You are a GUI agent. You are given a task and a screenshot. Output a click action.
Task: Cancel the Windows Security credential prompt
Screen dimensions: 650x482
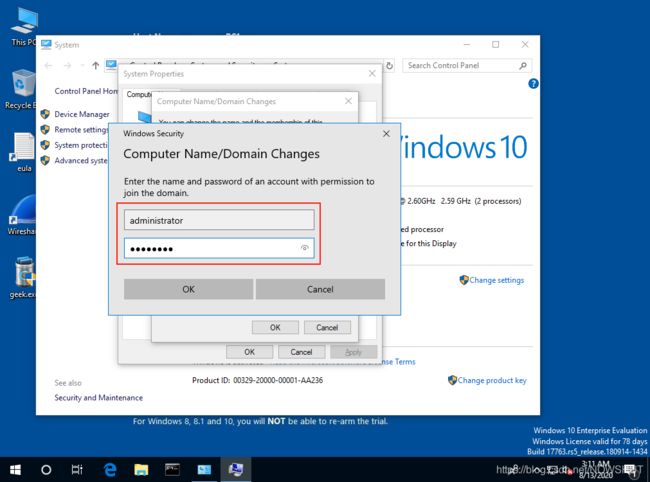point(320,289)
